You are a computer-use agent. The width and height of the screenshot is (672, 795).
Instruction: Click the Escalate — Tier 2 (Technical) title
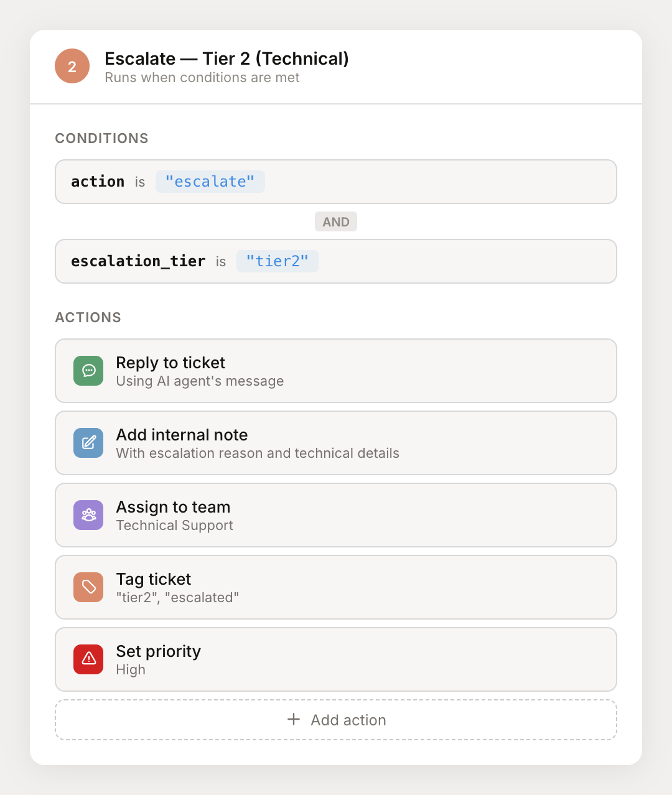click(x=226, y=58)
